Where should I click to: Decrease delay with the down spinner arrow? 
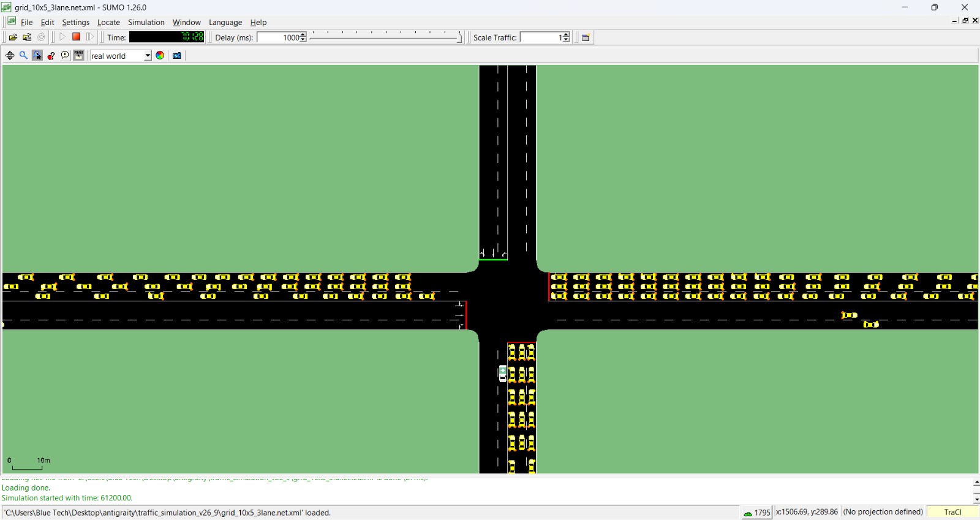click(303, 40)
